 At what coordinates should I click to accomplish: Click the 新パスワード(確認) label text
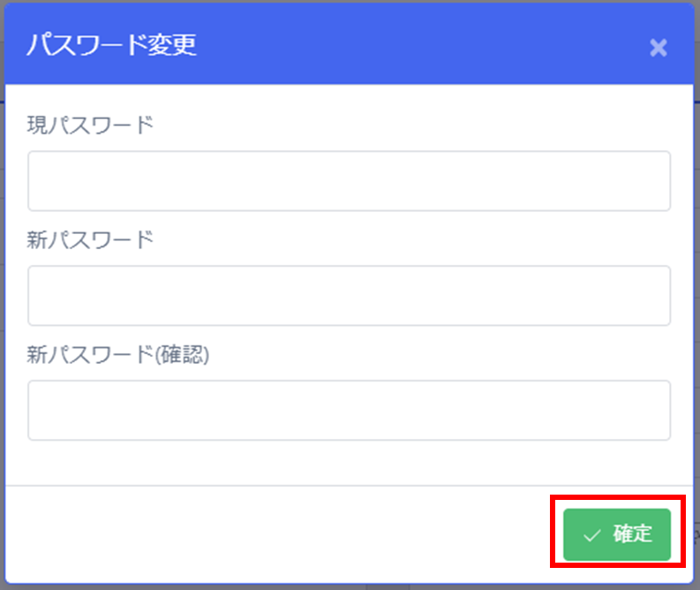point(118,355)
